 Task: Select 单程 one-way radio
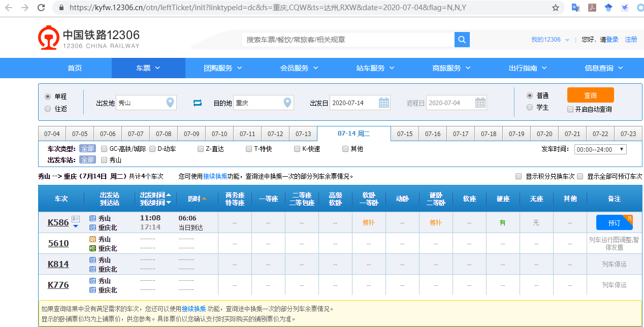48,96
